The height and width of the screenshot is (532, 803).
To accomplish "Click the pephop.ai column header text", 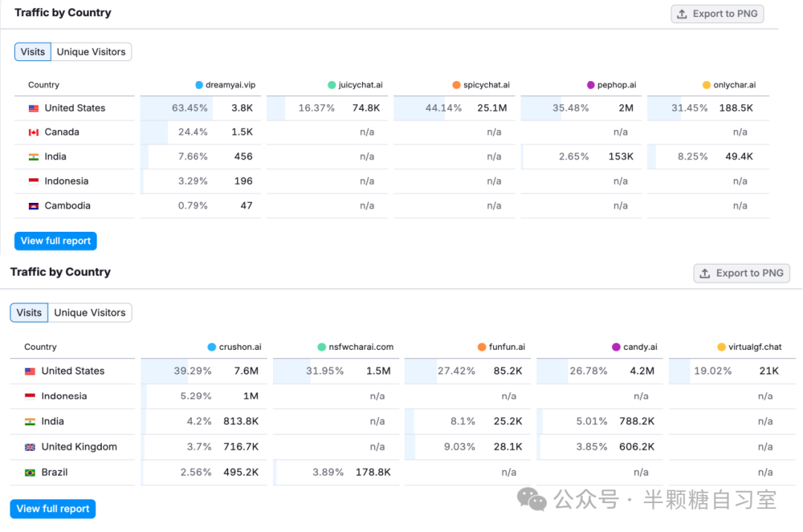I will 616,85.
